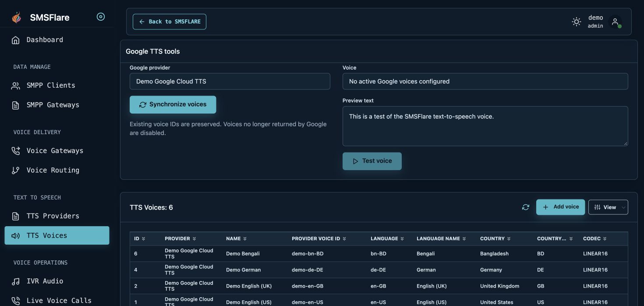Image resolution: width=644 pixels, height=306 pixels.
Task: Click the SMSFlare flame logo
Action: tap(16, 18)
